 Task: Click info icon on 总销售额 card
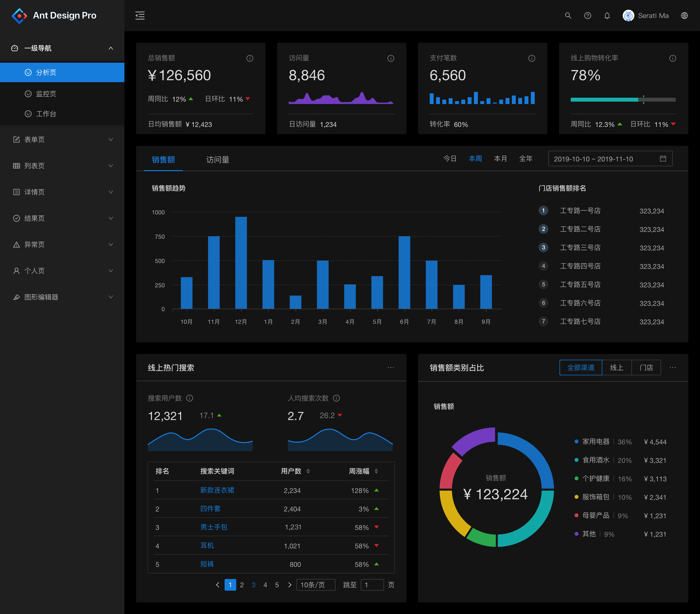pos(250,58)
